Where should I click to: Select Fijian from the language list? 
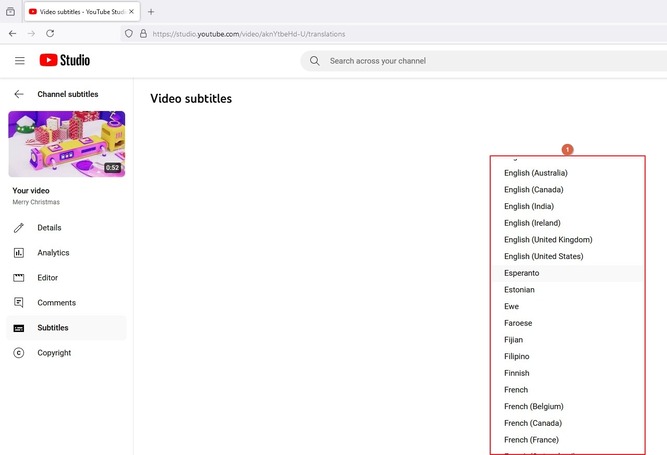point(568,340)
